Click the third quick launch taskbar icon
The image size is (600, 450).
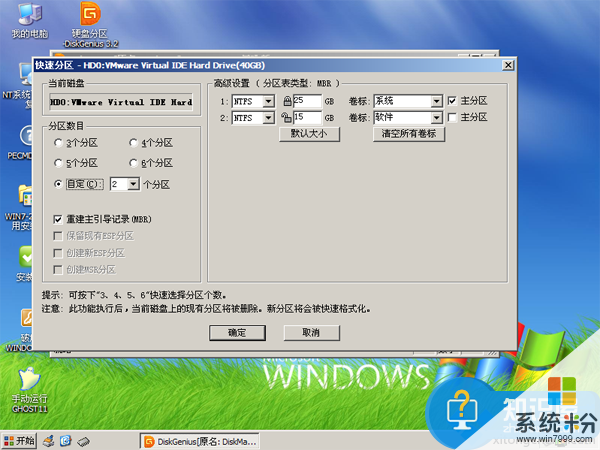(83, 442)
